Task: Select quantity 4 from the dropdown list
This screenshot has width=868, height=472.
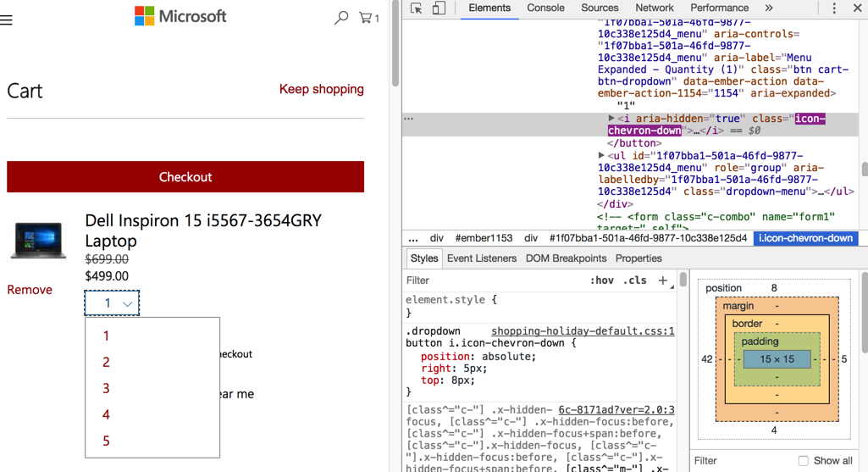Action: tap(106, 414)
